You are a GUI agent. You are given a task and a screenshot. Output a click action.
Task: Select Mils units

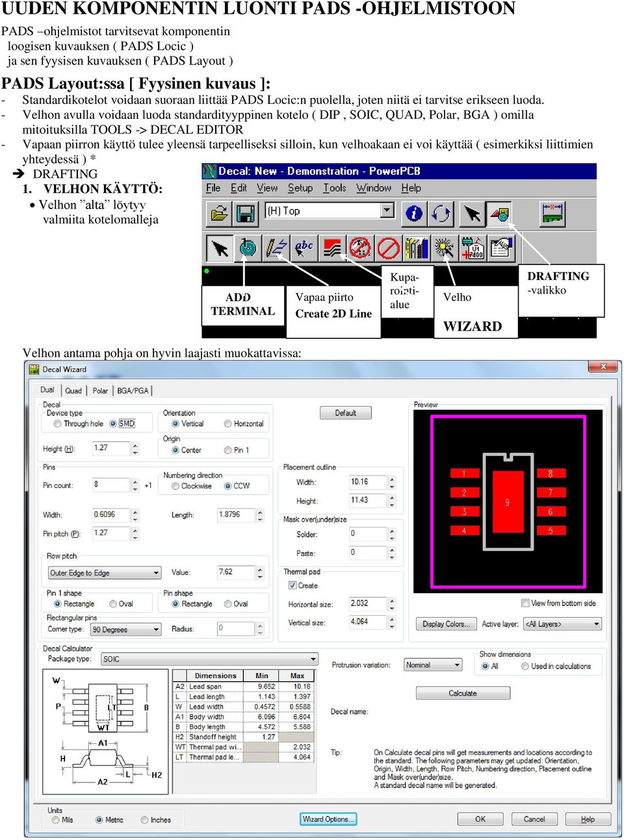56,820
